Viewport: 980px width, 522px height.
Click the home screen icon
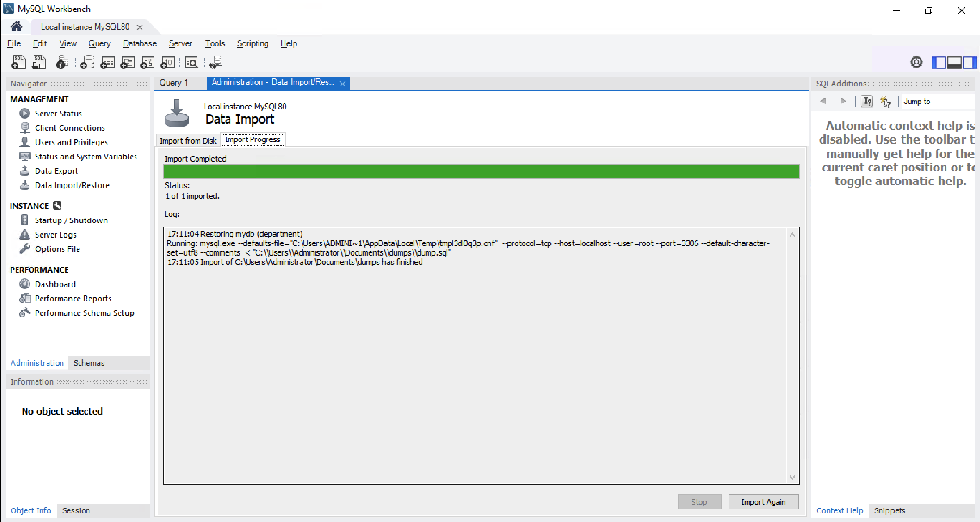(x=17, y=26)
